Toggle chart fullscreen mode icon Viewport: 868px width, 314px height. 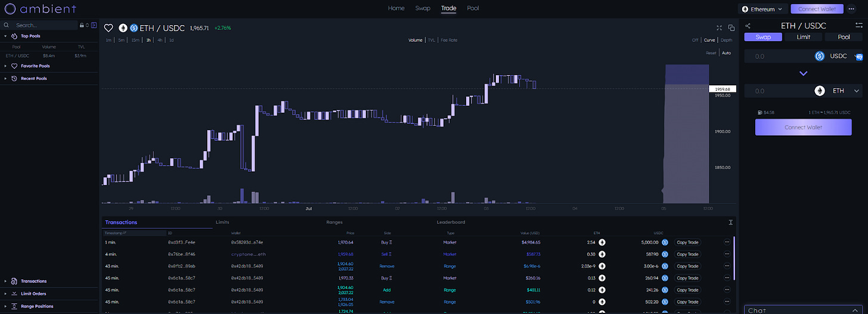720,28
